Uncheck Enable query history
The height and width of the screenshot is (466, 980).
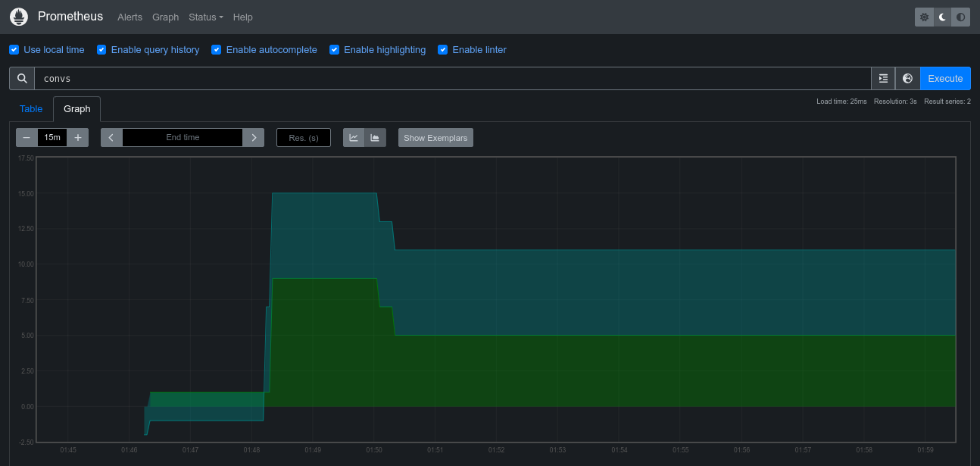coord(101,49)
